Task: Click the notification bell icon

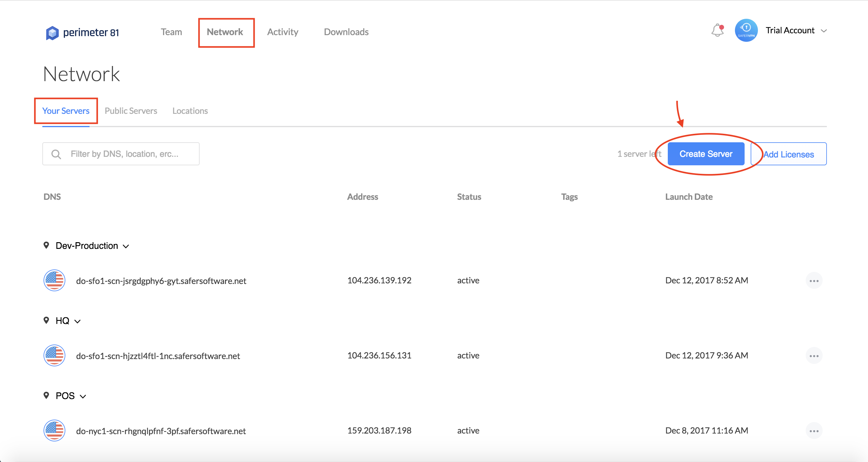Action: [717, 31]
